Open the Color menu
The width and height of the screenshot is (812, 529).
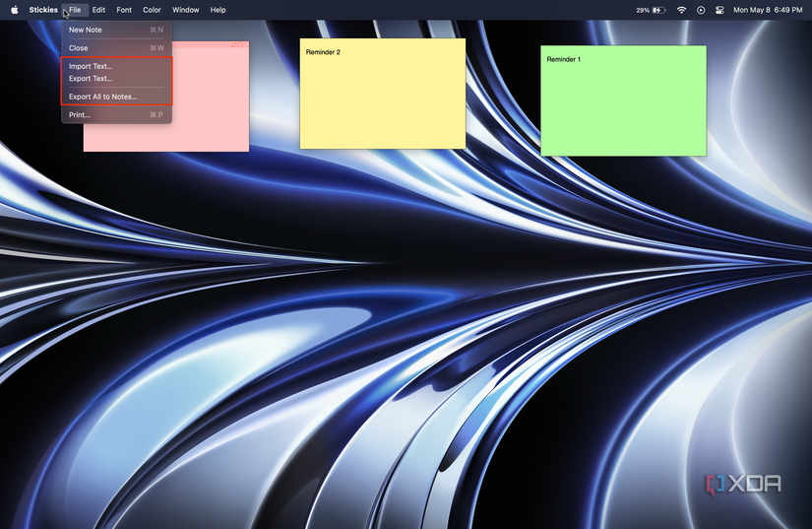tap(152, 10)
